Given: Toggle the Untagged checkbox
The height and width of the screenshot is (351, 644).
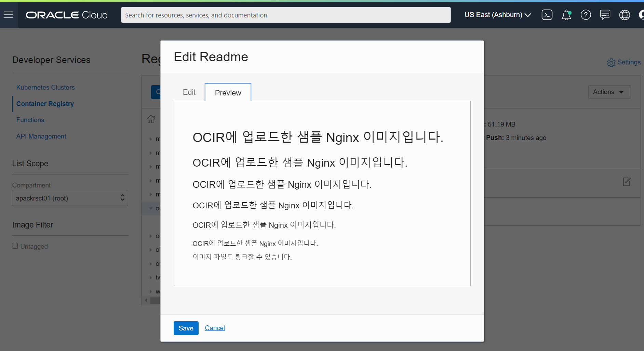Looking at the screenshot, I should pyautogui.click(x=15, y=246).
